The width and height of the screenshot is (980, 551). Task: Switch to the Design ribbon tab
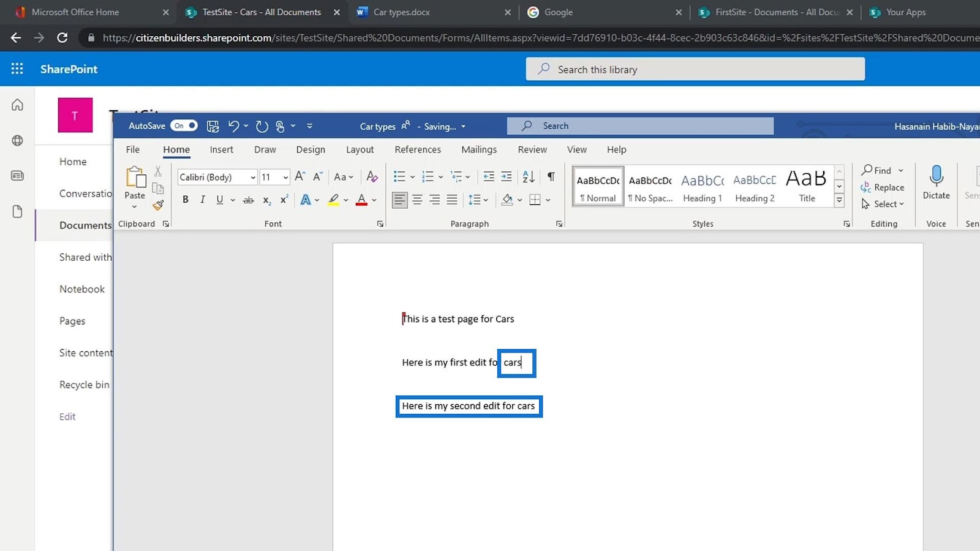(311, 149)
